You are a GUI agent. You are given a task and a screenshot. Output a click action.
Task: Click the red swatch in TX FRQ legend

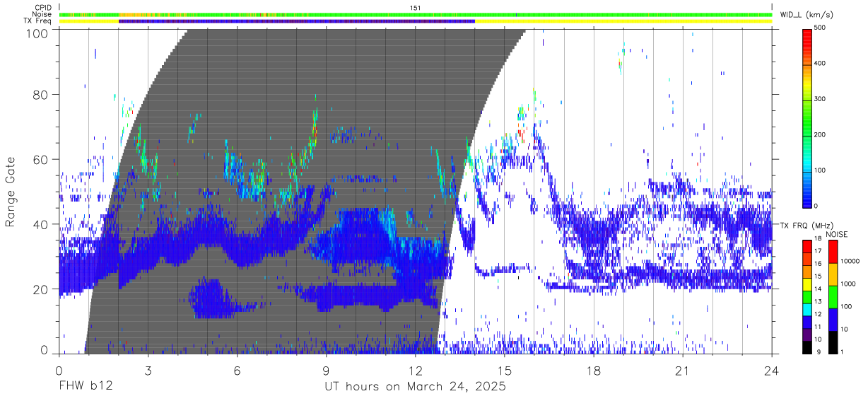click(x=807, y=247)
